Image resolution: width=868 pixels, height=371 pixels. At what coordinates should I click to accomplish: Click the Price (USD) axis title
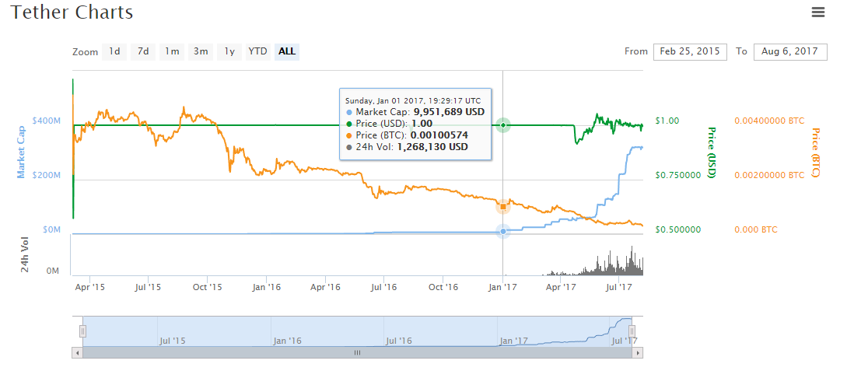click(712, 152)
